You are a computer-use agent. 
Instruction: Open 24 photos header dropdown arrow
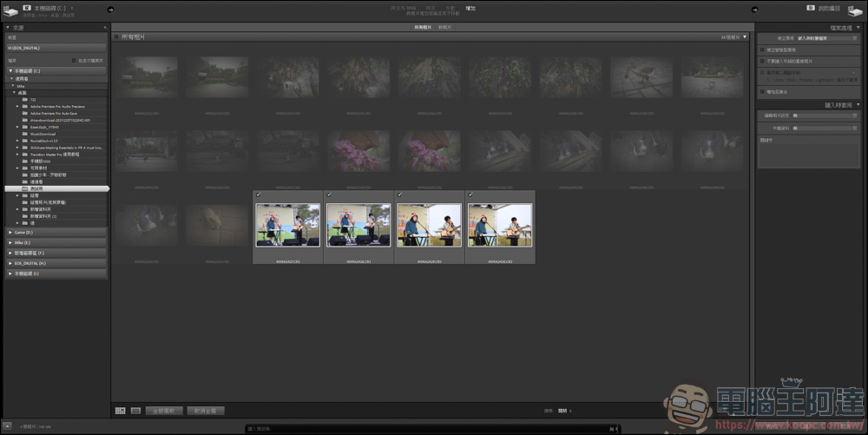(745, 37)
